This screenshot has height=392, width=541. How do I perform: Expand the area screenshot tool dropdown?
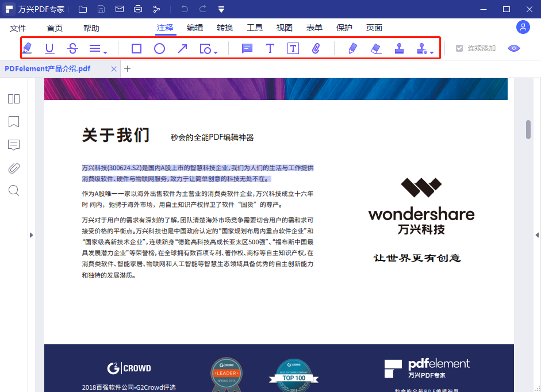click(215, 52)
